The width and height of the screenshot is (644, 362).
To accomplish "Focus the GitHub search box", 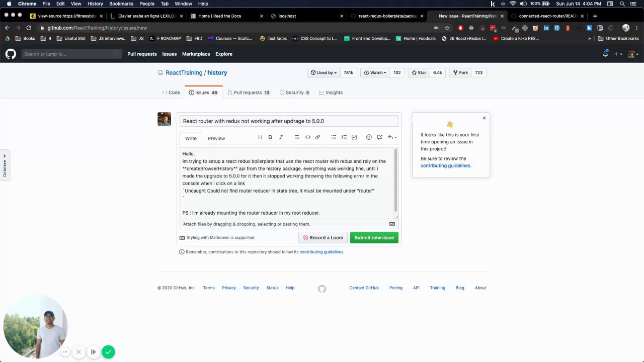I will (x=71, y=54).
